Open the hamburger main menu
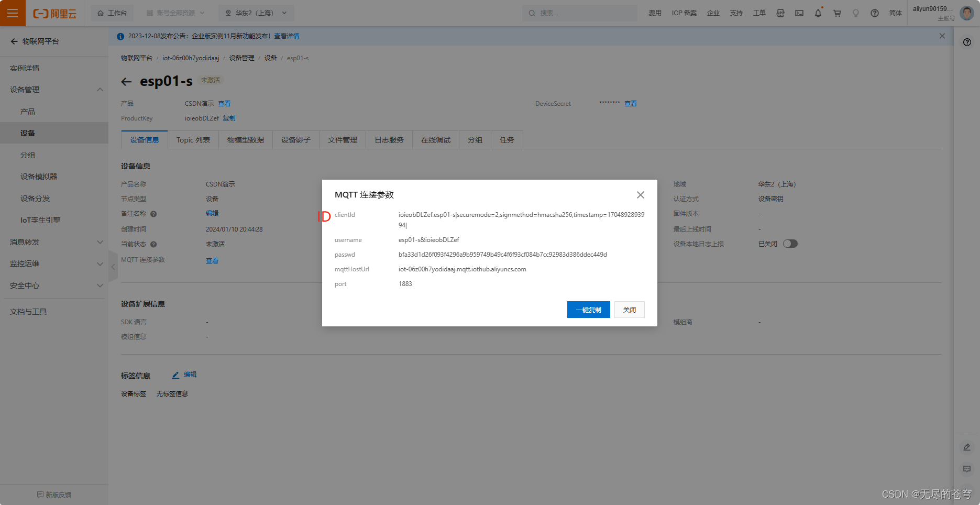 (x=13, y=13)
